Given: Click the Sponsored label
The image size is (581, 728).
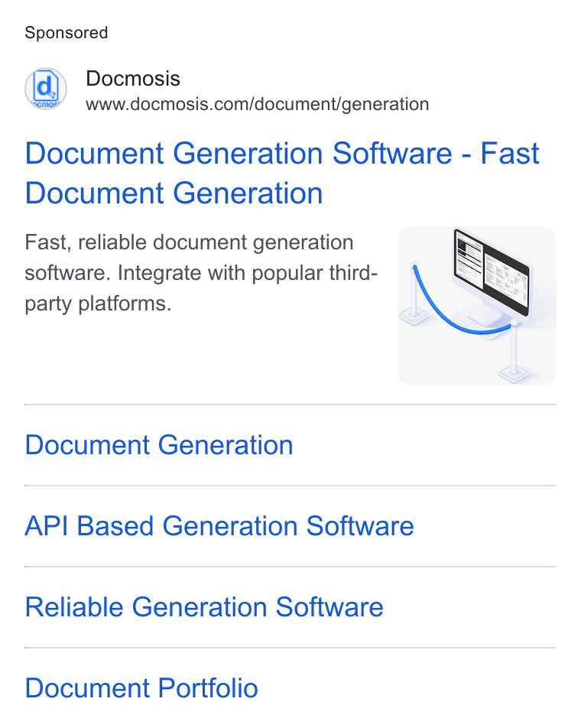Looking at the screenshot, I should 67,33.
